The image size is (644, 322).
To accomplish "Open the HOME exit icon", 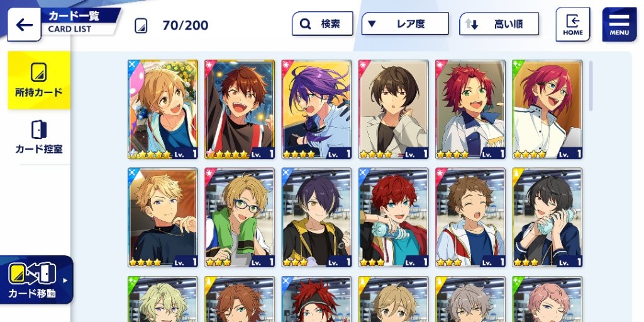I will tap(572, 25).
